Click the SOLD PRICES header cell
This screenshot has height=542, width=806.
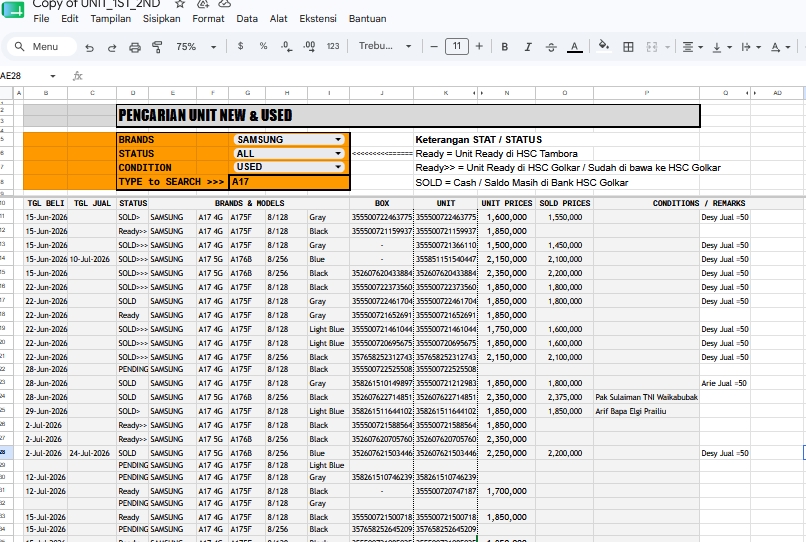[564, 203]
